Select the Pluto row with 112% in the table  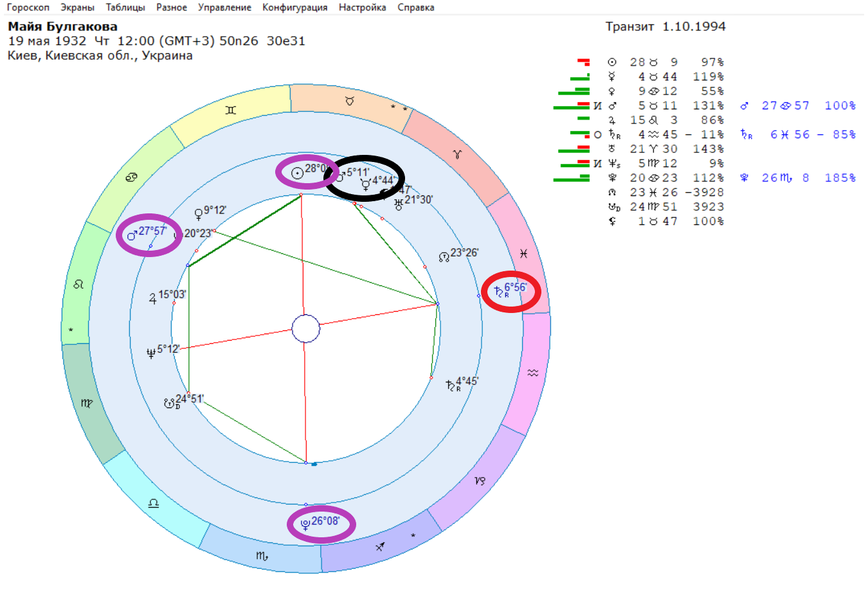tap(666, 178)
